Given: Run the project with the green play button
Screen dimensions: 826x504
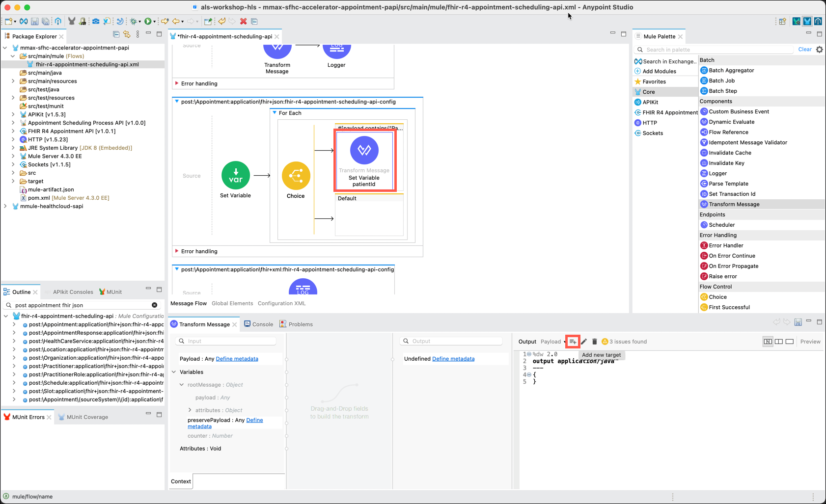Looking at the screenshot, I should 147,22.
